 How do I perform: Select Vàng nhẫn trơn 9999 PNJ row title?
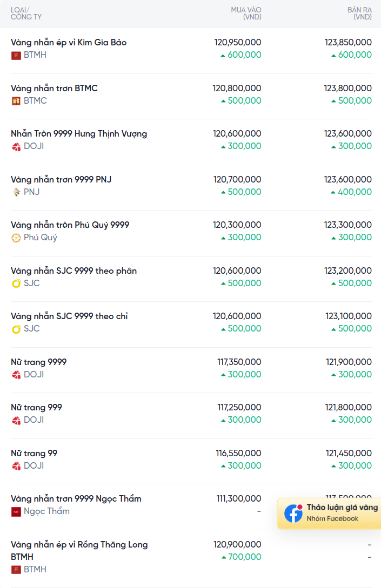click(61, 179)
